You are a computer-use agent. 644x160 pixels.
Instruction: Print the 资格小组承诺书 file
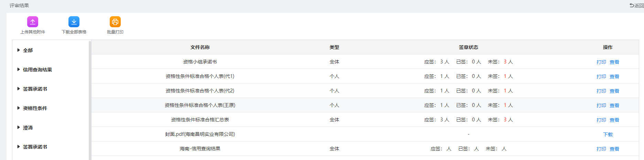(601, 62)
